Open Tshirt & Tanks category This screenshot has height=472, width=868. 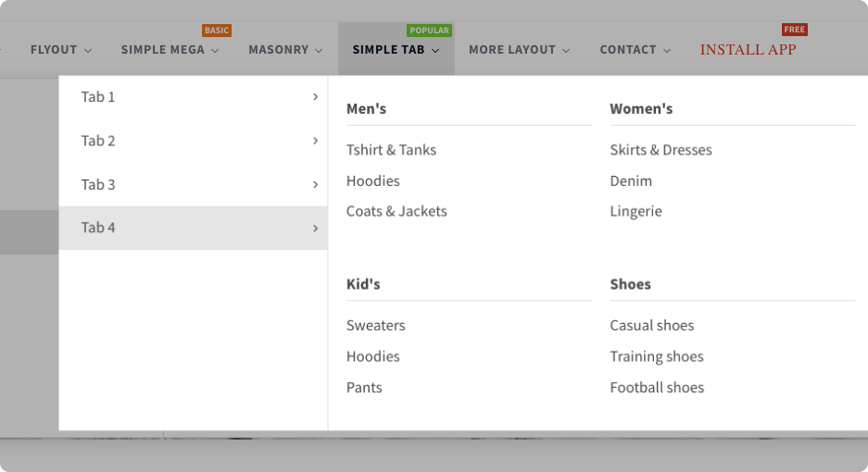coord(391,150)
